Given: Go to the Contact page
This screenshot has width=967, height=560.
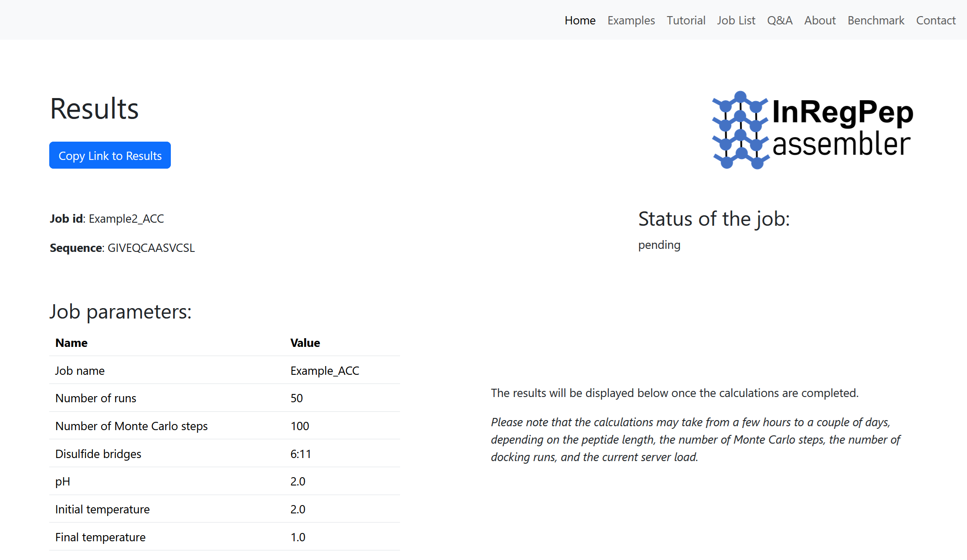Looking at the screenshot, I should point(936,20).
